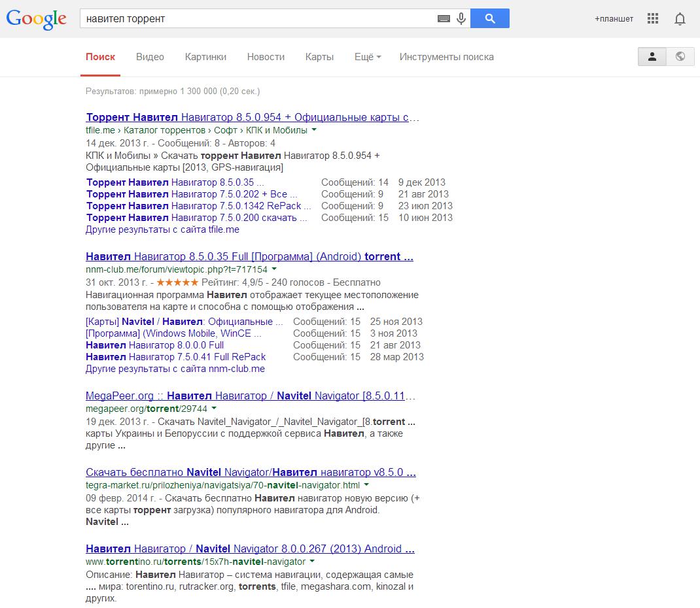Click 'Другие результаты с сайта nnm-club.me'
The height and width of the screenshot is (608, 700).
click(x=175, y=369)
